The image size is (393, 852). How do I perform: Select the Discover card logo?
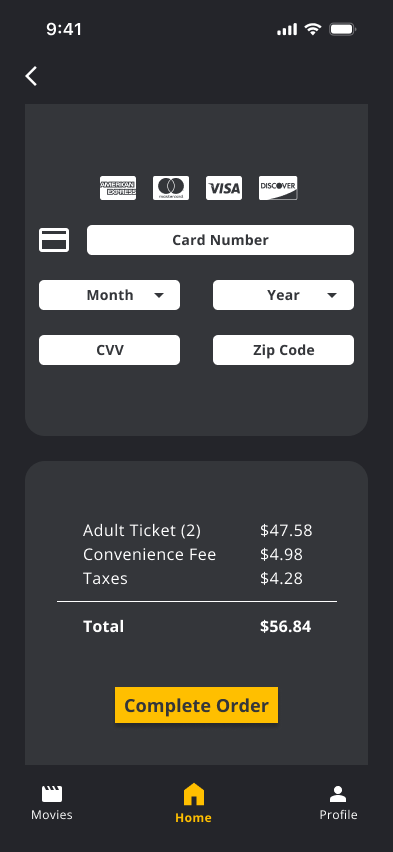[x=278, y=188]
